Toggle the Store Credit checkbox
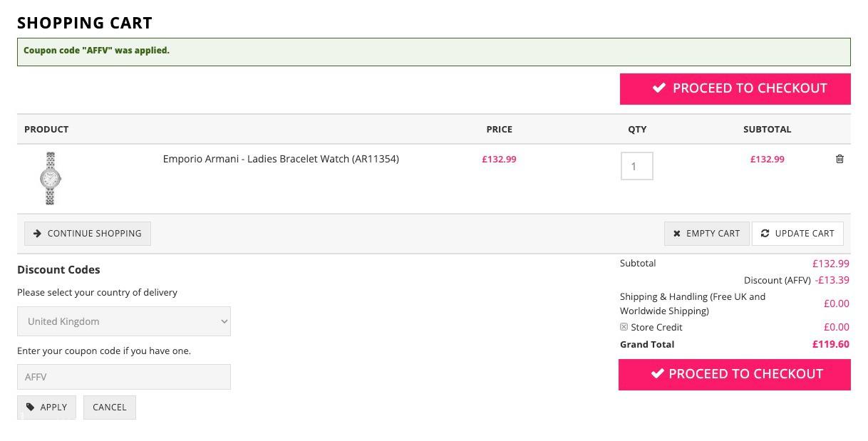This screenshot has height=441, width=868. coord(624,327)
